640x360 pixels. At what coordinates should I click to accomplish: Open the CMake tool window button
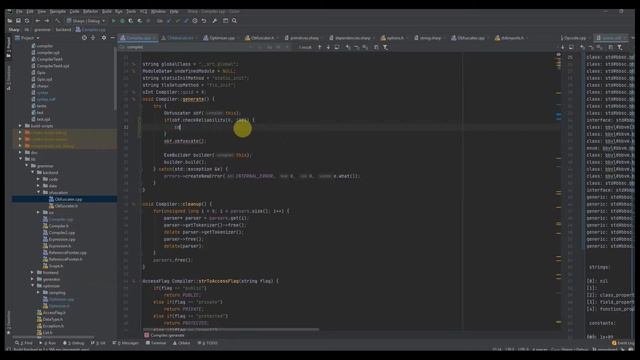(x=182, y=343)
